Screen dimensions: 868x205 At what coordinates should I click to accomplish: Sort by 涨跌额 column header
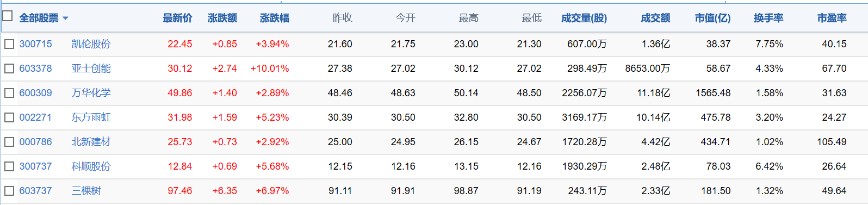pyautogui.click(x=222, y=18)
